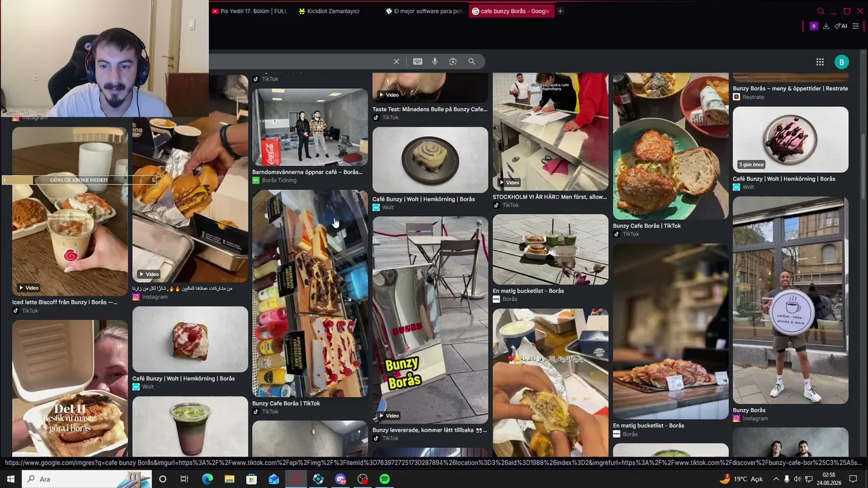Open Windows Start menu
The image size is (868, 488).
(x=11, y=479)
